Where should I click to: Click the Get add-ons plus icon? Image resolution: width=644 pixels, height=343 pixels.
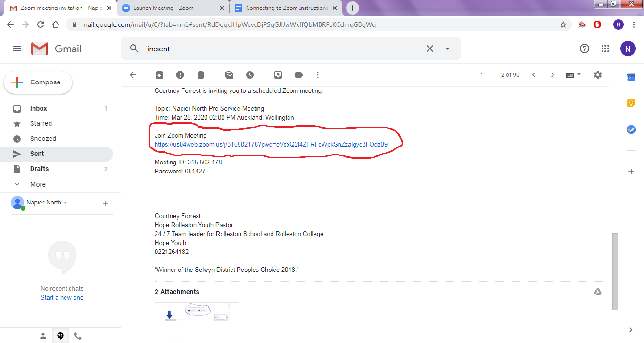pyautogui.click(x=631, y=171)
